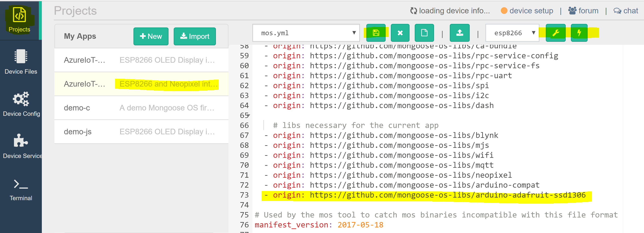
Task: Click the upload file to device icon
Action: tap(460, 33)
